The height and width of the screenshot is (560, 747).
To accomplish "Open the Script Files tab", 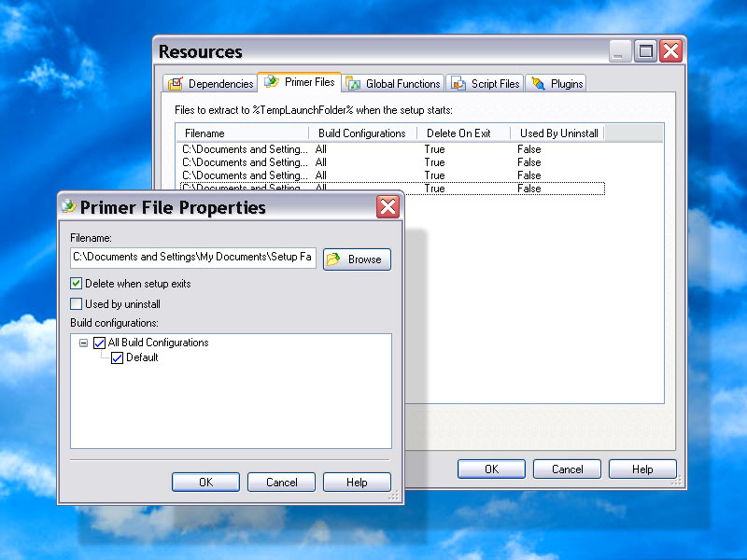I will [485, 83].
